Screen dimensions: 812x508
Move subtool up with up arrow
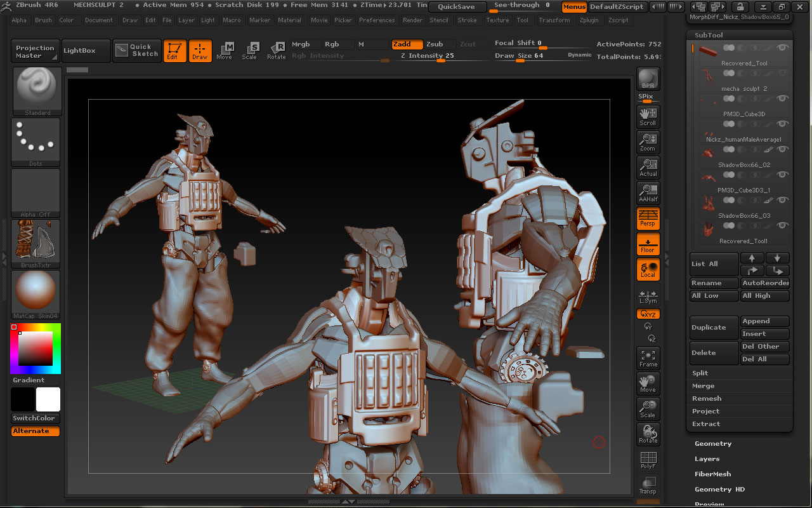pos(752,258)
